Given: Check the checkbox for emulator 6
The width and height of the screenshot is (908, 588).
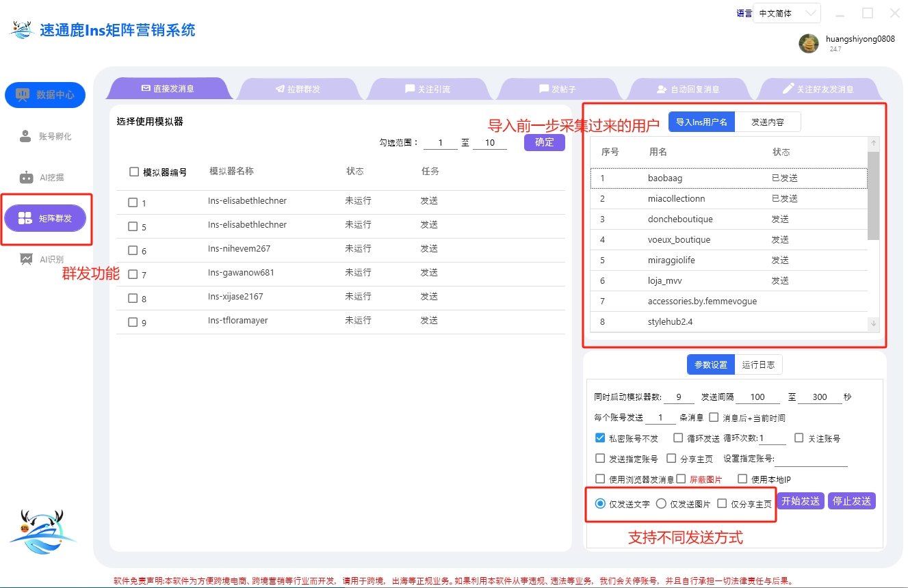Looking at the screenshot, I should (x=133, y=250).
